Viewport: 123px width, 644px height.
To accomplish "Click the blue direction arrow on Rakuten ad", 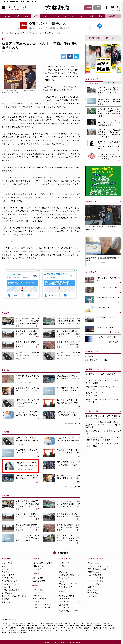I will [x=99, y=26].
